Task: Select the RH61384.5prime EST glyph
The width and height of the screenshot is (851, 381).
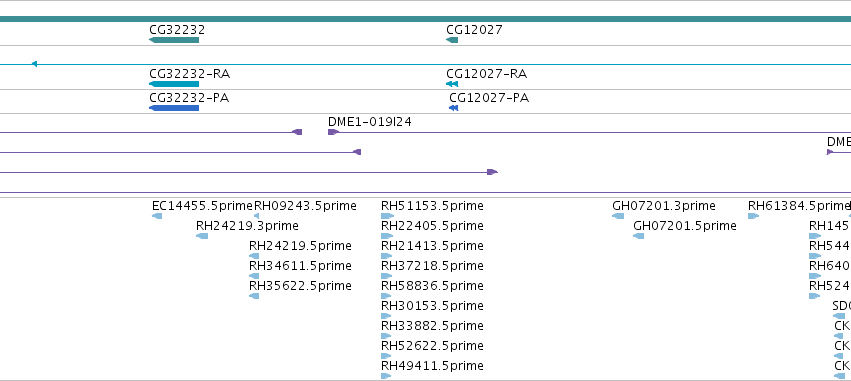Action: tap(753, 216)
